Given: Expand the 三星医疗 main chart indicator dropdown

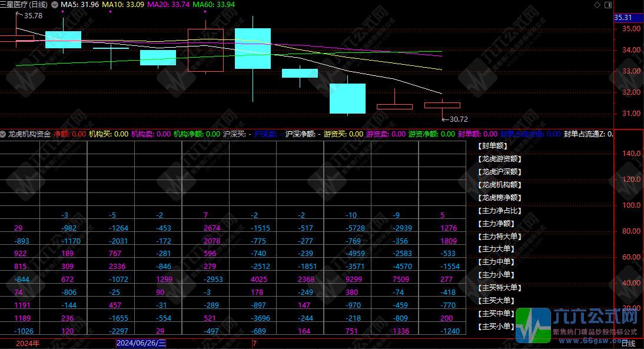Looking at the screenshot, I should pos(55,5).
